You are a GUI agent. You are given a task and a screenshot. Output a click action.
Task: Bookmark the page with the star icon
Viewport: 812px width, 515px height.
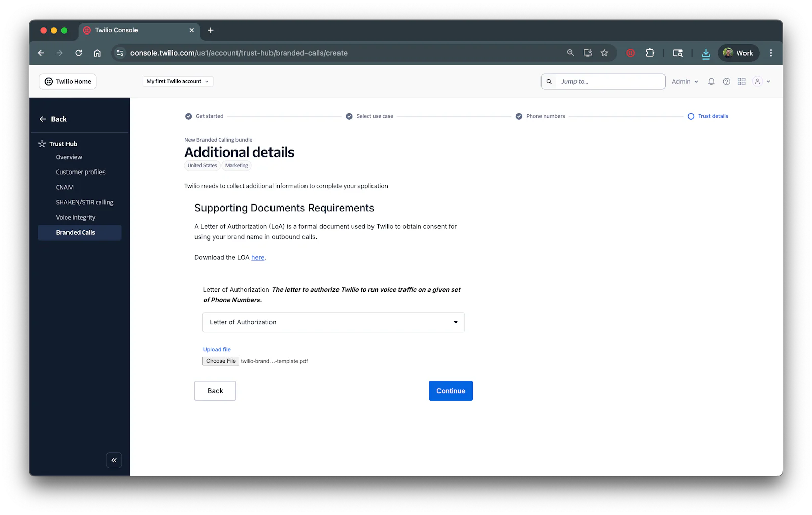pos(604,53)
